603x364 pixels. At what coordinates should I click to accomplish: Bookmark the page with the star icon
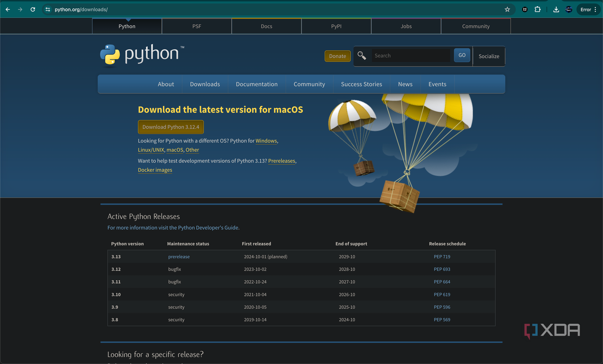pyautogui.click(x=507, y=10)
